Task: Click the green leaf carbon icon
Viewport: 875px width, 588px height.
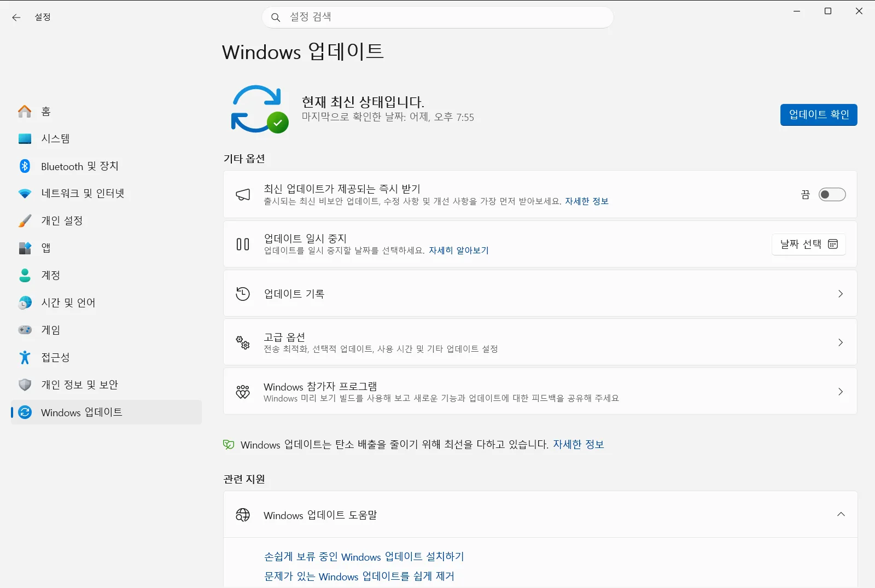Action: click(x=229, y=445)
